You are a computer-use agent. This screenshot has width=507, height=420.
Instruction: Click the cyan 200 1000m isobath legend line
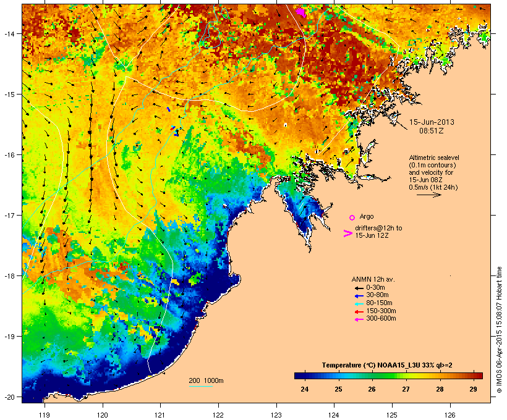200,386
